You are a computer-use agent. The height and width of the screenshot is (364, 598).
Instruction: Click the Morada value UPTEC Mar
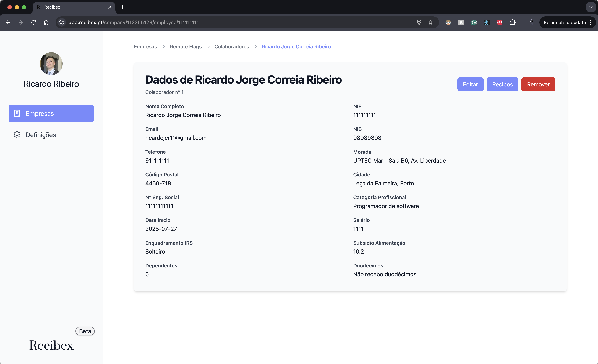click(x=399, y=160)
